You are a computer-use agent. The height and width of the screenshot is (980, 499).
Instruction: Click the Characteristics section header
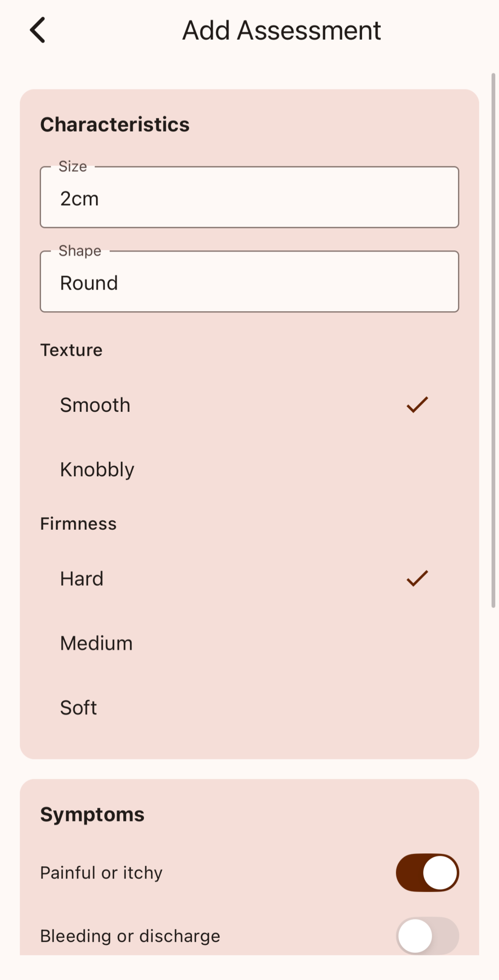click(115, 124)
